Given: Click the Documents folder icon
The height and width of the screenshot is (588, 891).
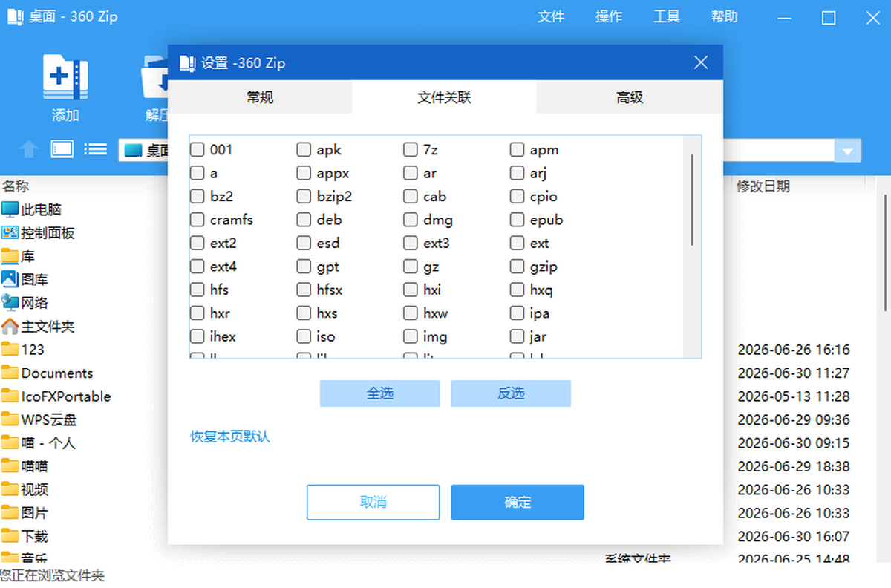Looking at the screenshot, I should tap(10, 373).
